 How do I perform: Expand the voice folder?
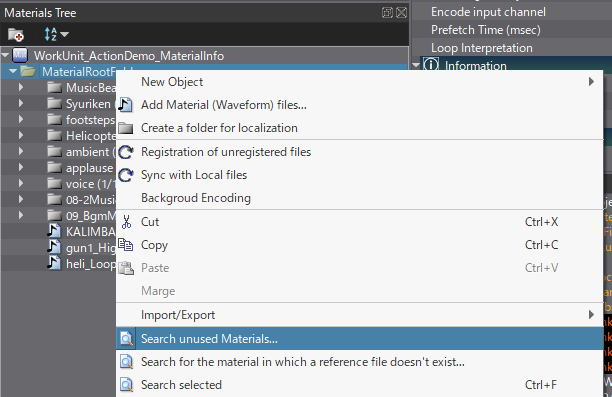point(21,183)
